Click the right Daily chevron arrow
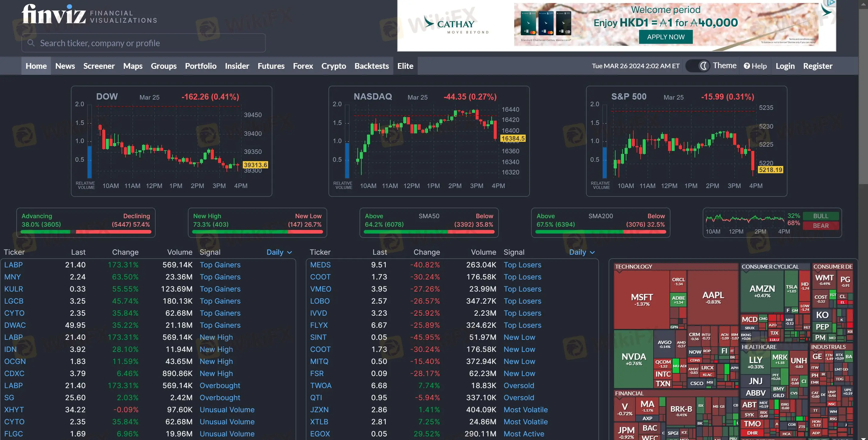This screenshot has height=440, width=868. click(x=592, y=253)
